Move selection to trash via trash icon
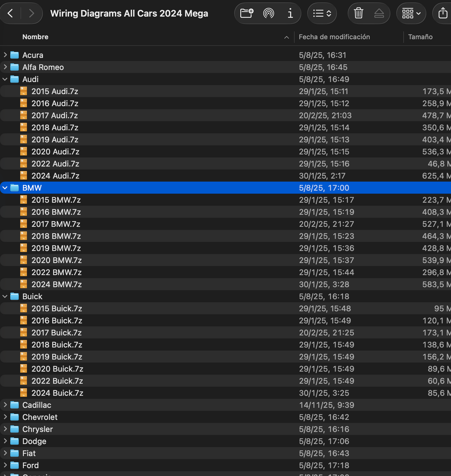Viewport: 451px width, 476px height. tap(359, 13)
